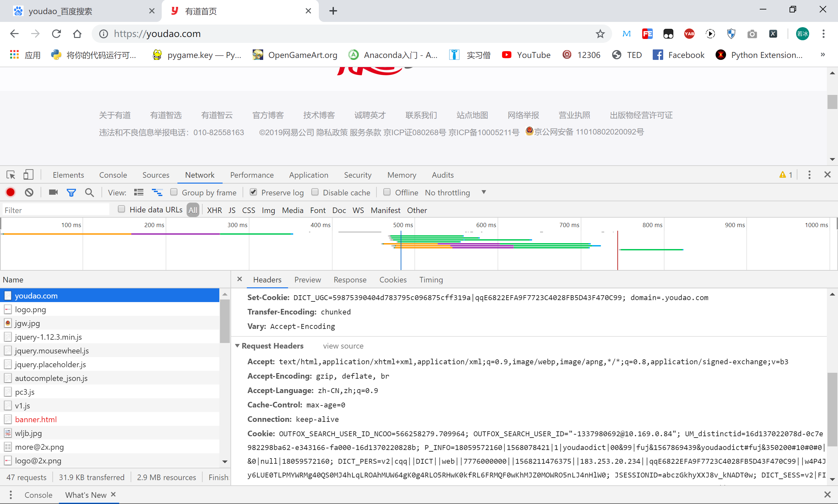Open the YAB red extension icon
The width and height of the screenshot is (838, 504).
pos(689,34)
